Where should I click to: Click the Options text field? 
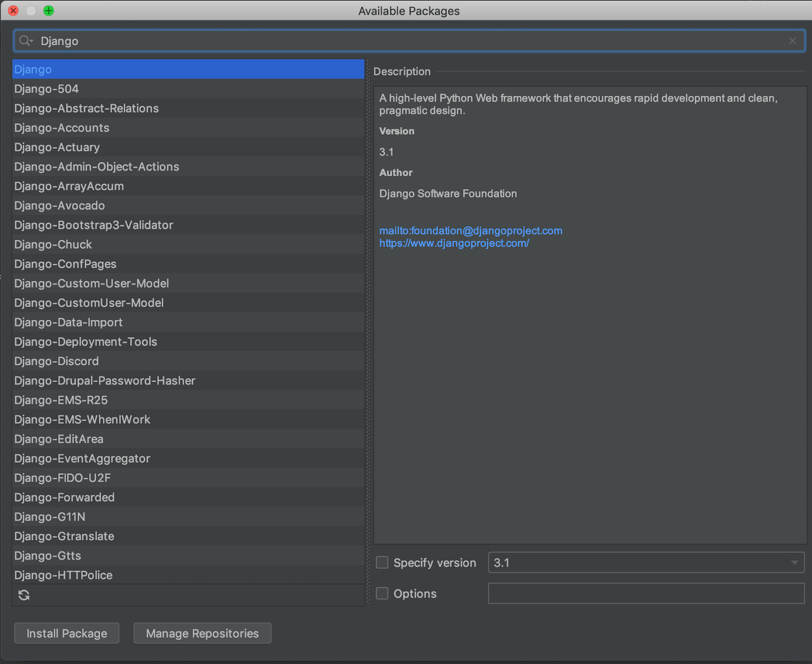[646, 593]
